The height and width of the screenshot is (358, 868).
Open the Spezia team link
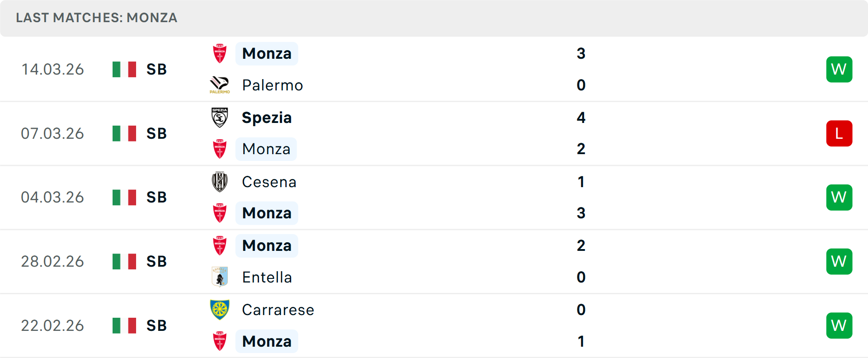pyautogui.click(x=267, y=118)
